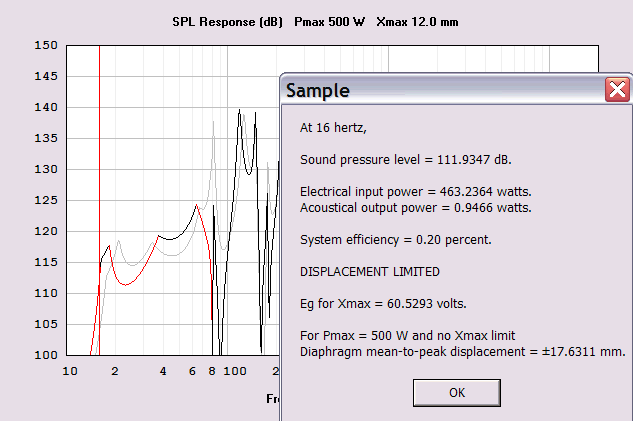Viewport: 633px width, 421px height.
Task: Click 'For Pmax = 500 W and no Xmax limit' line
Action: tap(407, 336)
